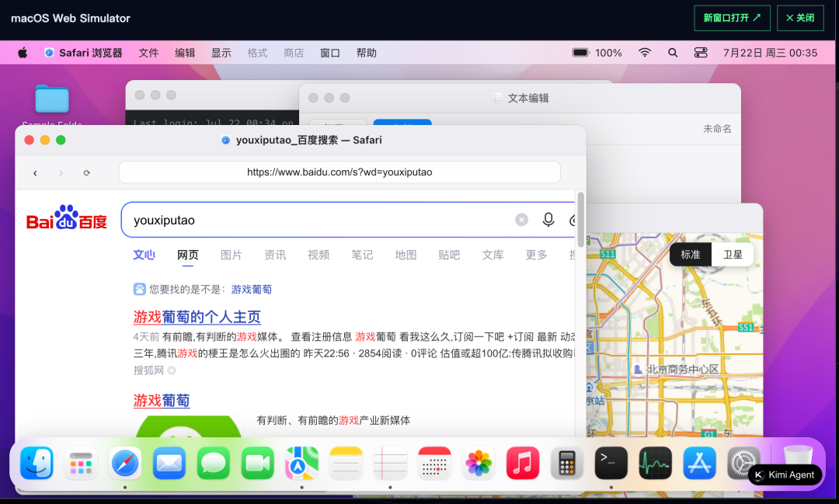Open the Kimi Agent button

point(785,474)
